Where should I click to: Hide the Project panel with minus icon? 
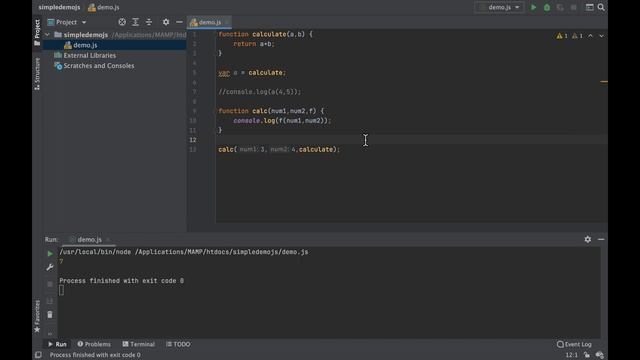coord(179,22)
